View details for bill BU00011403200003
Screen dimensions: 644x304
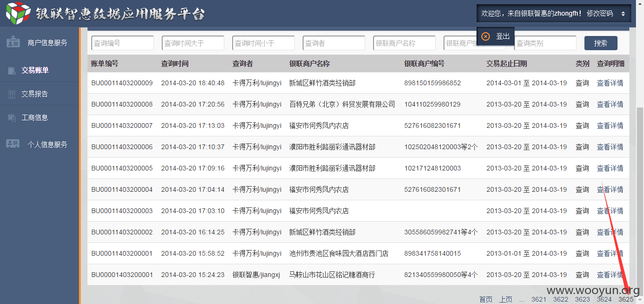pyautogui.click(x=610, y=211)
